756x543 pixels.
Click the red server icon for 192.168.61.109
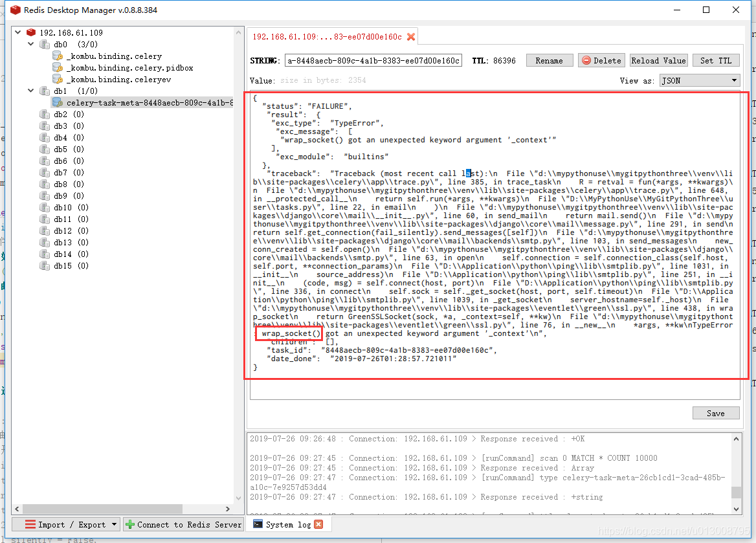pyautogui.click(x=31, y=32)
